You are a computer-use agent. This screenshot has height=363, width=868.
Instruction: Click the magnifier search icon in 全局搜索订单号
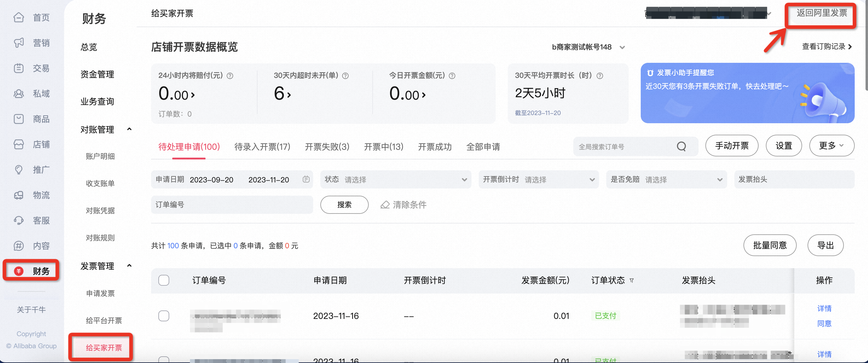(681, 146)
